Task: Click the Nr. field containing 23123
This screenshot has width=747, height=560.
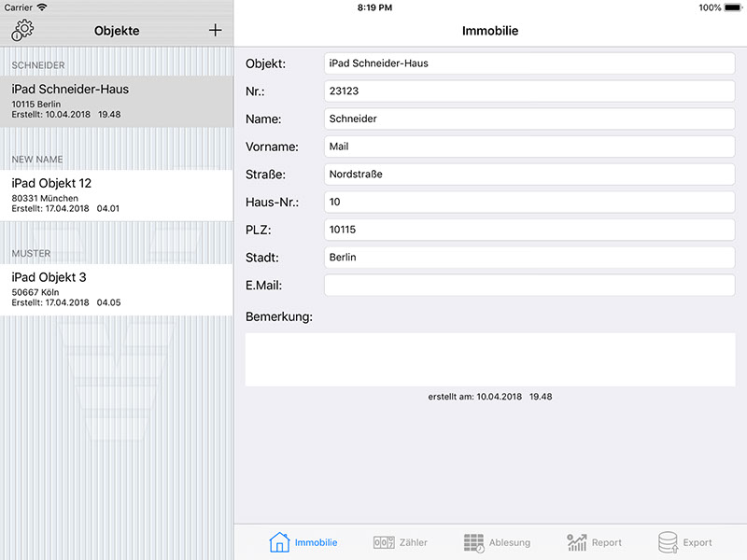Action: [529, 91]
